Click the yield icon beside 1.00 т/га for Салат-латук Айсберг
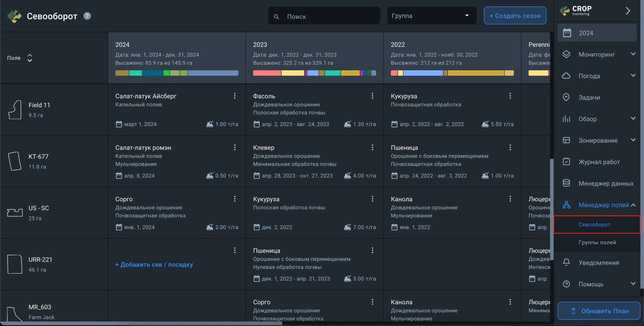The height and width of the screenshot is (326, 644). tap(210, 124)
